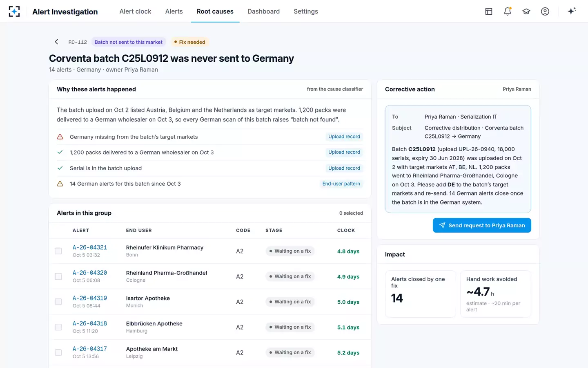
Task: Open alert A-26-04321
Action: 90,247
